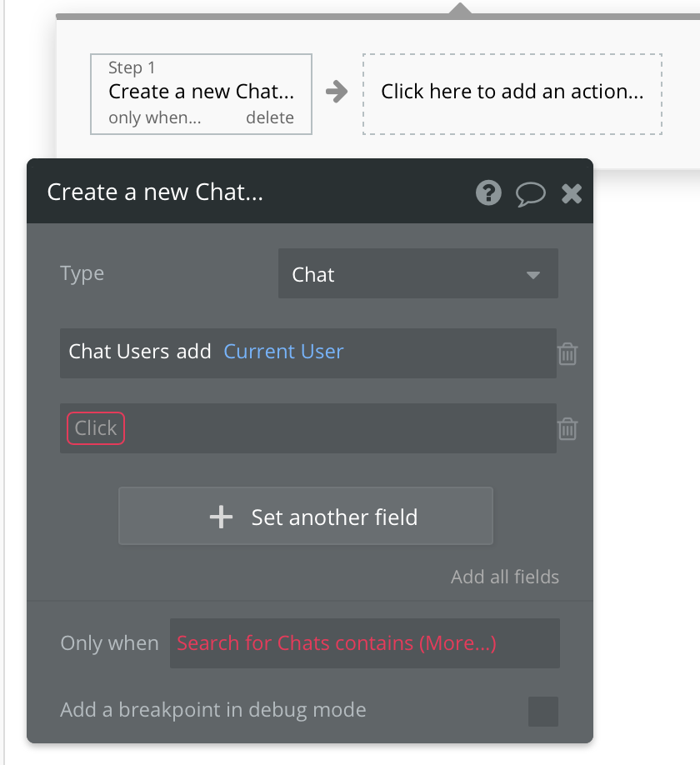This screenshot has width=700, height=765.
Task: Click the Chat Users add field label
Action: pos(140,352)
